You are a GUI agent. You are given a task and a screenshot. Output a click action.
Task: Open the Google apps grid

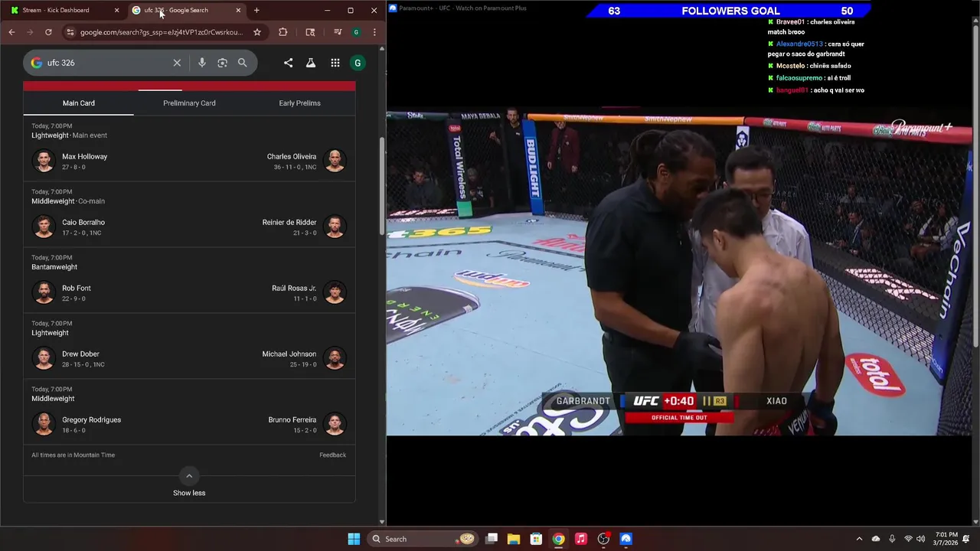[x=335, y=63]
